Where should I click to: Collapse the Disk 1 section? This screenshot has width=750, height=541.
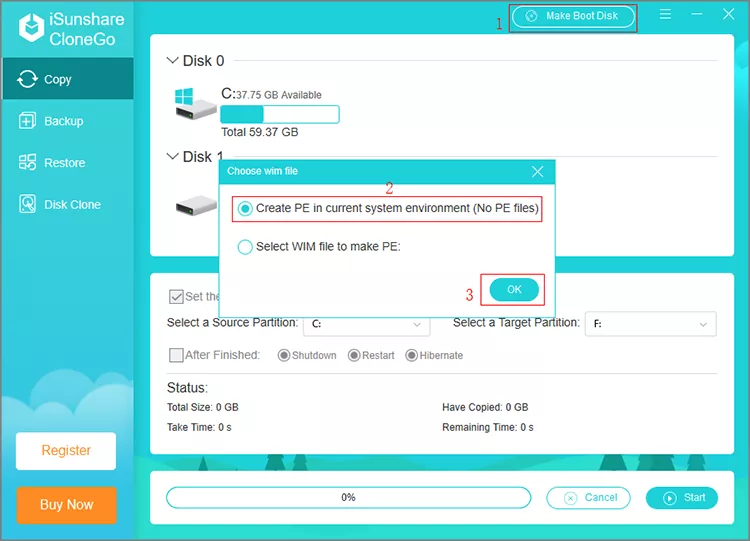point(172,156)
